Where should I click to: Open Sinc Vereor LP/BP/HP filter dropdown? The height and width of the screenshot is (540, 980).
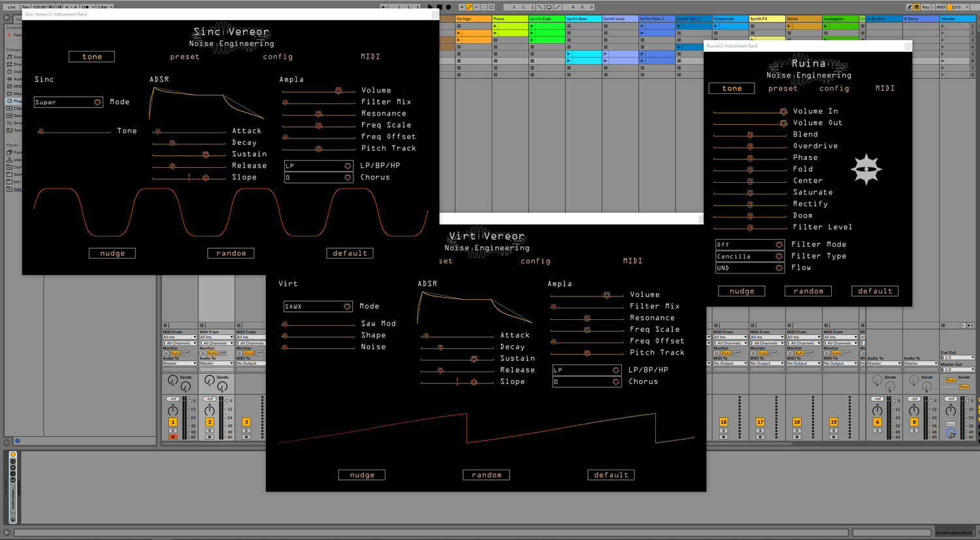pos(319,166)
